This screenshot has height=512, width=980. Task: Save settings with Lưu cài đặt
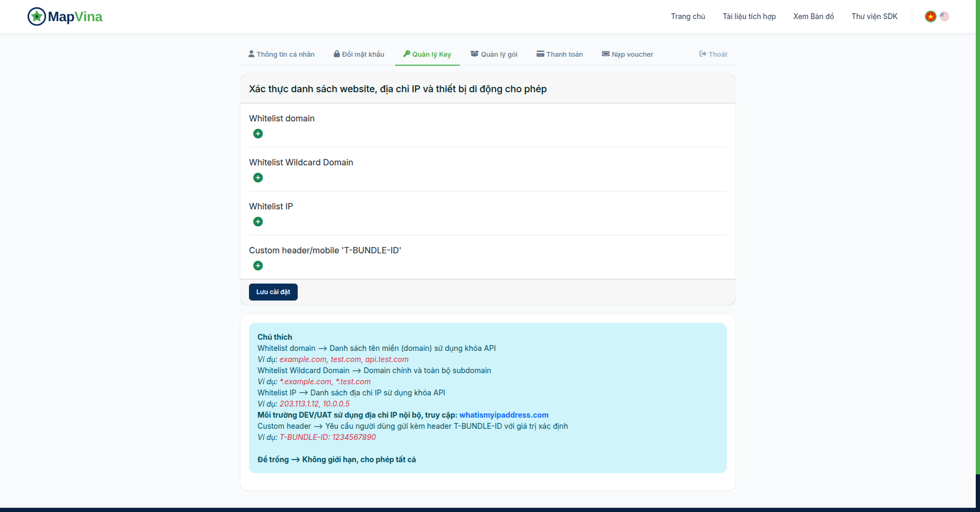[273, 292]
